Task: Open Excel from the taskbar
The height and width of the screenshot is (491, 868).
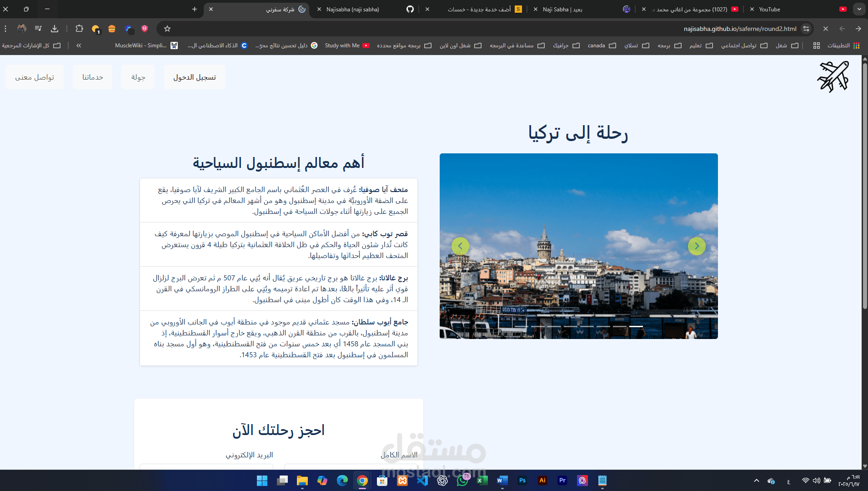Action: pyautogui.click(x=482, y=481)
